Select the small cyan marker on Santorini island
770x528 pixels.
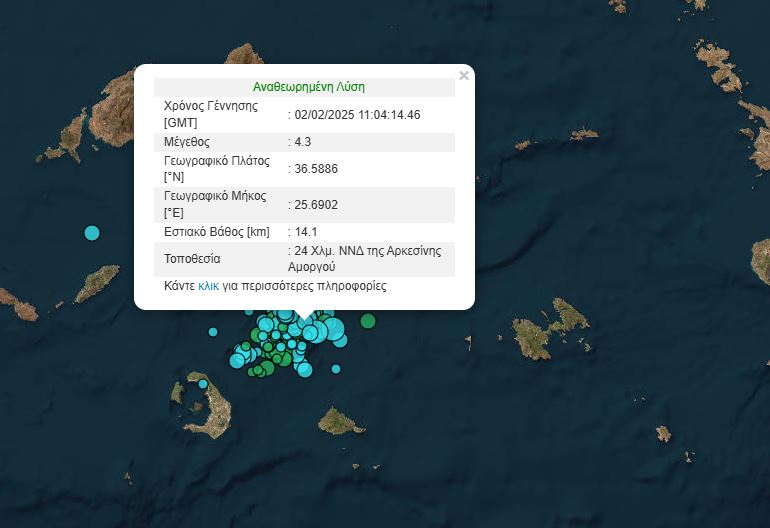click(202, 384)
